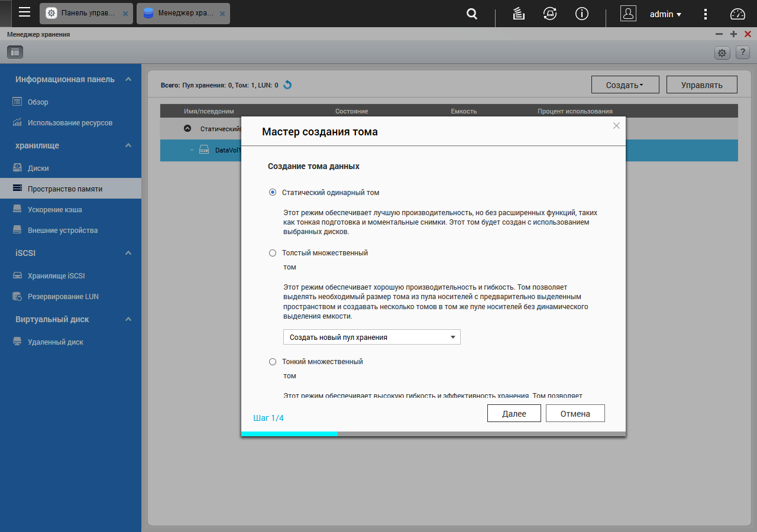Viewport: 757px width, 532px height.
Task: Open the dashboard gauge icon
Action: [738, 14]
